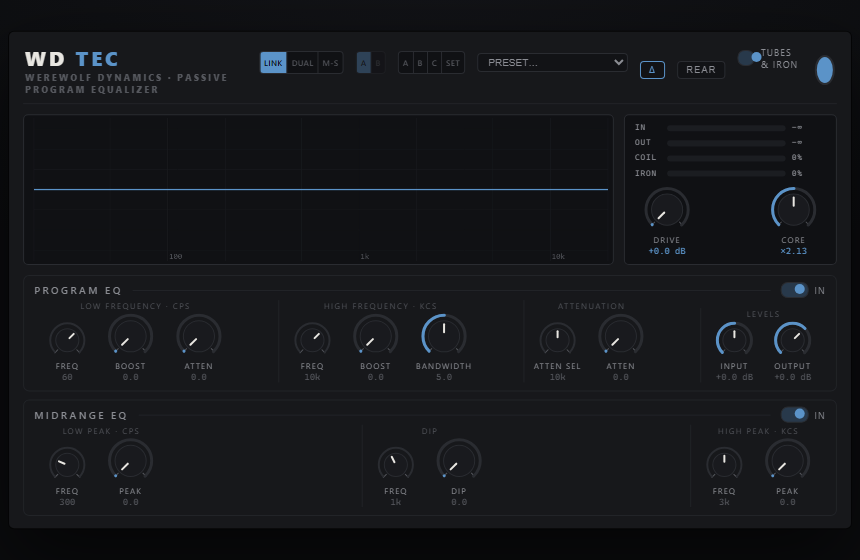860x560 pixels.
Task: Select LINK channel mode
Action: 273,63
